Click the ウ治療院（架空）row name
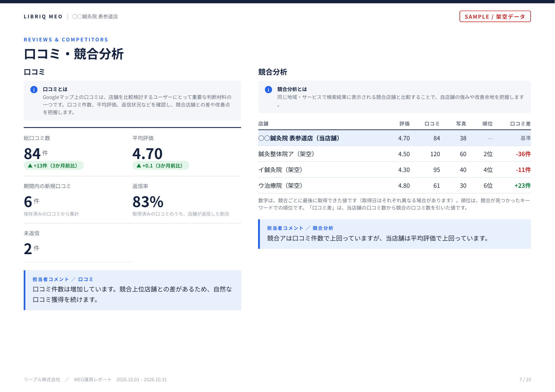 pyautogui.click(x=281, y=186)
